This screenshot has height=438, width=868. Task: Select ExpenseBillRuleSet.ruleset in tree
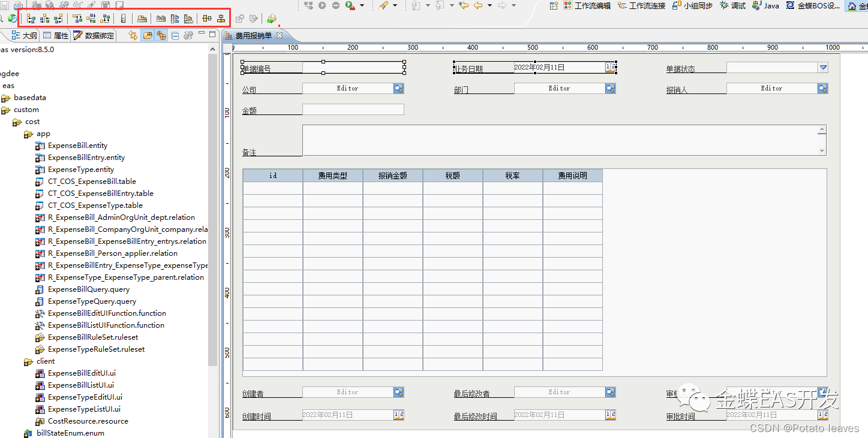pyautogui.click(x=93, y=337)
